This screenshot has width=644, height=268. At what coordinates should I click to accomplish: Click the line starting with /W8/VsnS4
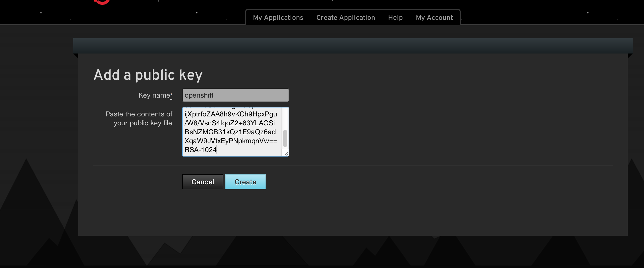229,123
